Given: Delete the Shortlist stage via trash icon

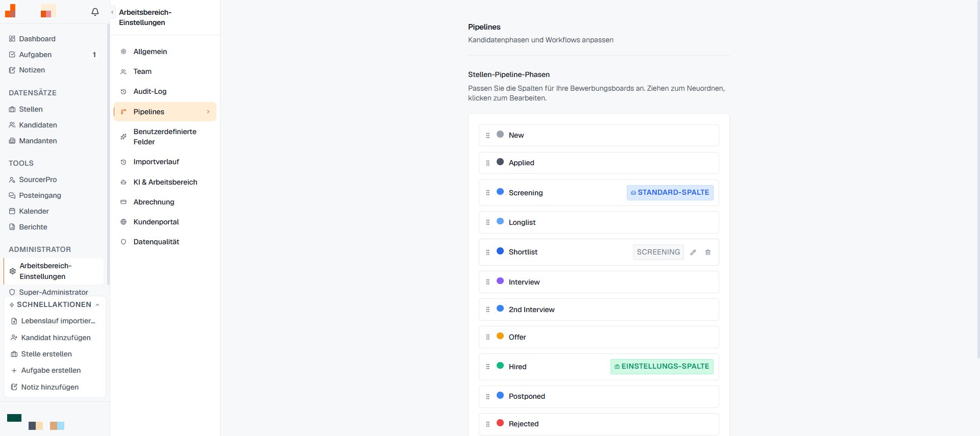Looking at the screenshot, I should click(x=708, y=252).
